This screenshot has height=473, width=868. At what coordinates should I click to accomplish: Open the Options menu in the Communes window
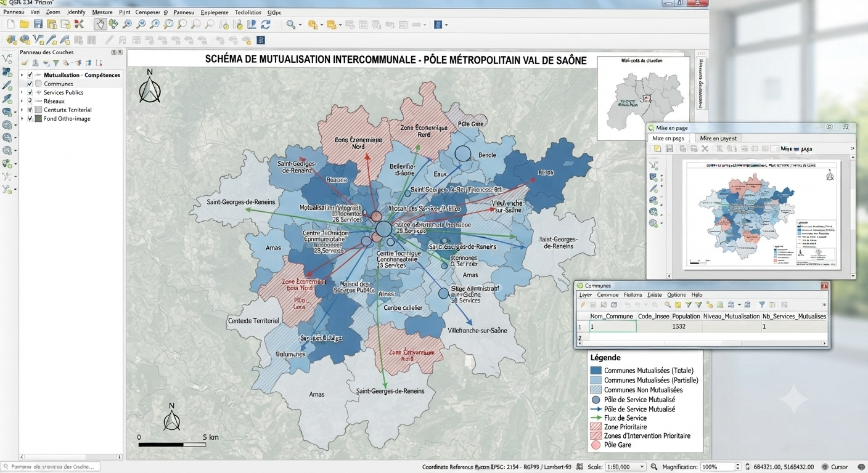676,295
